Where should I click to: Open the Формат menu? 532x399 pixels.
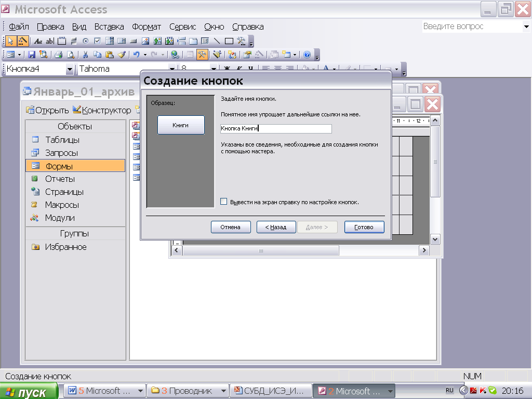coord(146,26)
